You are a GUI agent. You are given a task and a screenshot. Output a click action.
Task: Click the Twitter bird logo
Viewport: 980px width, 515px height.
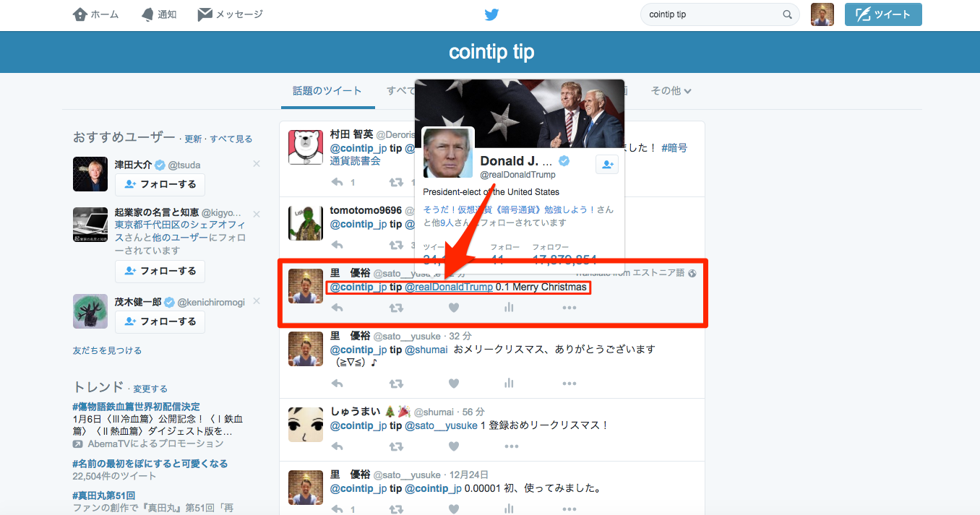[492, 14]
